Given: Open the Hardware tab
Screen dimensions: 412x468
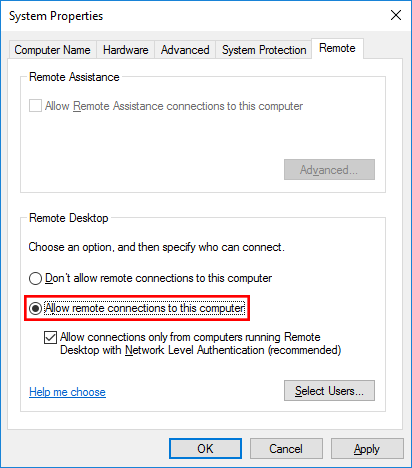Looking at the screenshot, I should point(125,50).
